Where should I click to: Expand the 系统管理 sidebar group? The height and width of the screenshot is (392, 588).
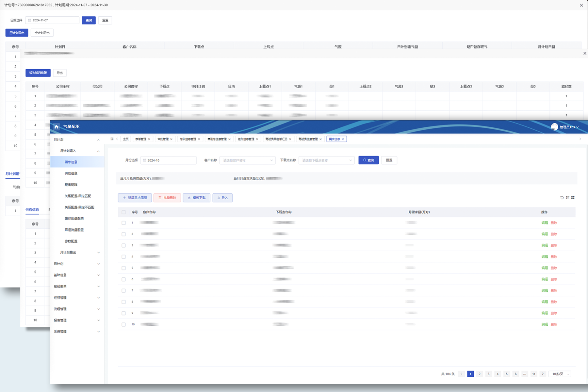point(98,332)
